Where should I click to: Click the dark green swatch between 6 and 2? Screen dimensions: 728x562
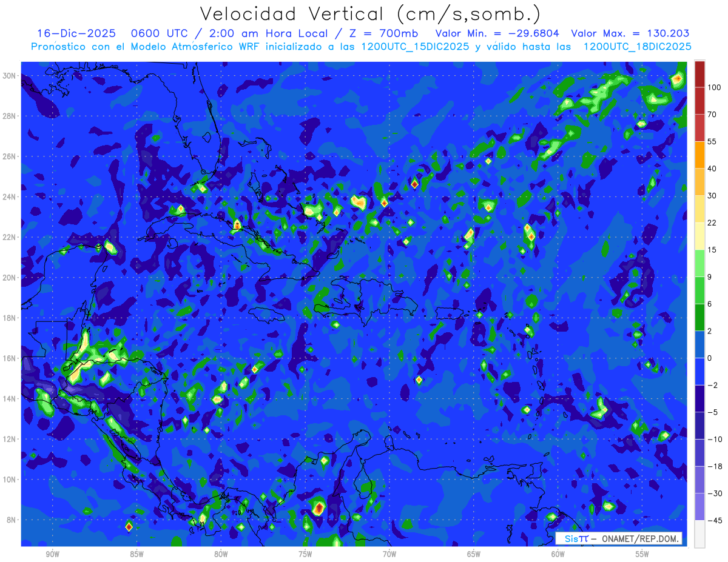699,318
